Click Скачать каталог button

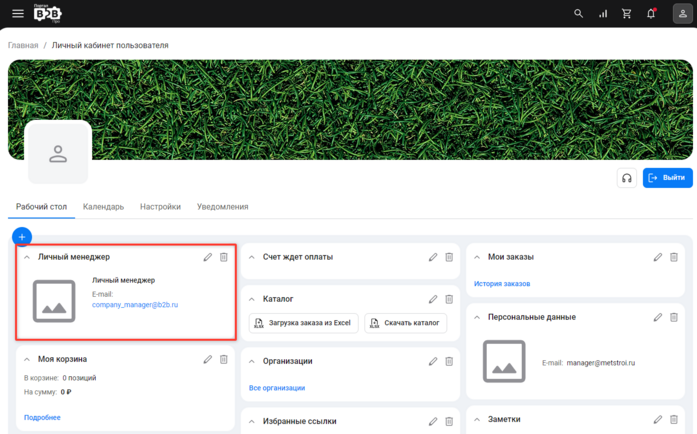[x=405, y=323]
